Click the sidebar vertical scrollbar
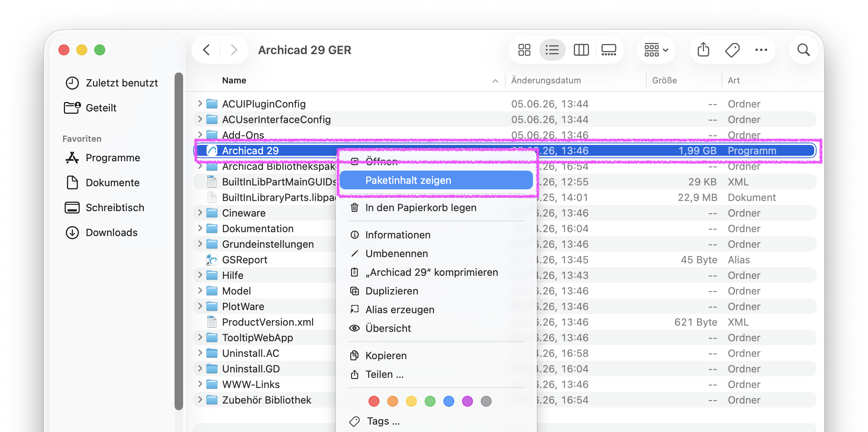This screenshot has height=432, width=868. click(179, 242)
